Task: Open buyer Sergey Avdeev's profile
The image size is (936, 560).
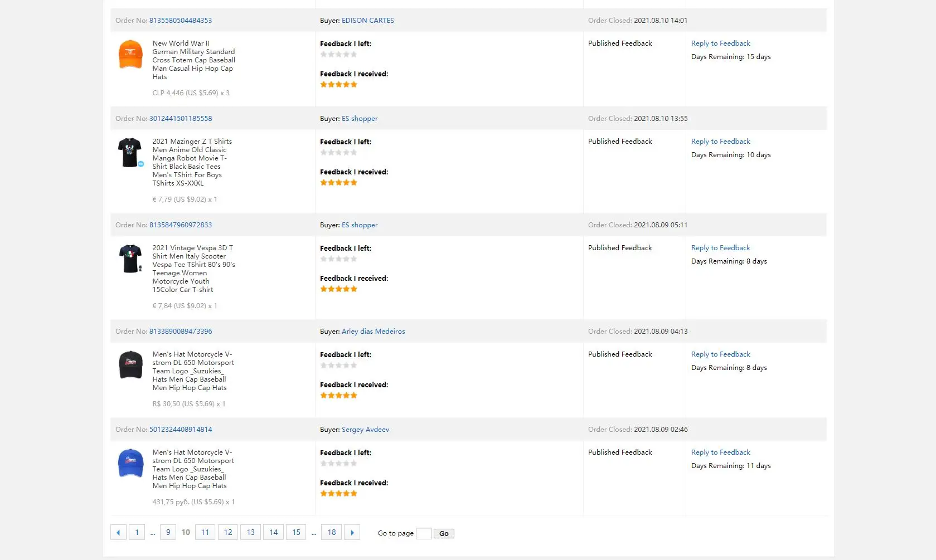Action: tap(365, 430)
